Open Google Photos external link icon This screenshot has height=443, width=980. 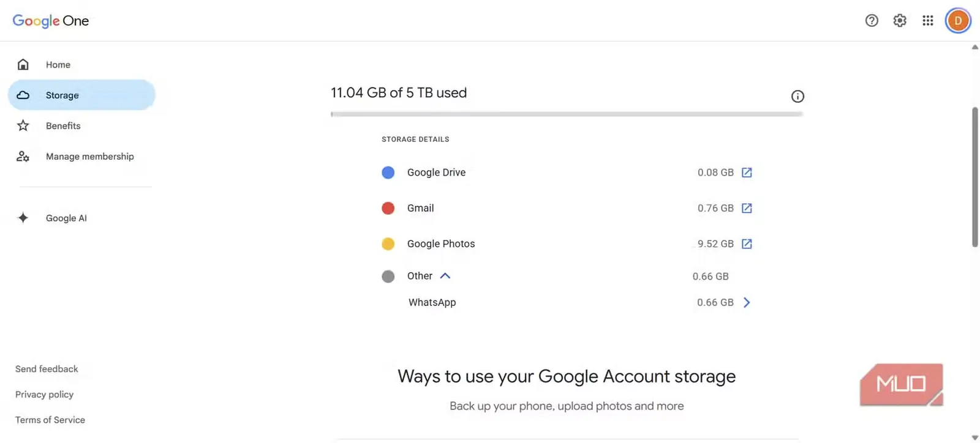[x=747, y=244]
